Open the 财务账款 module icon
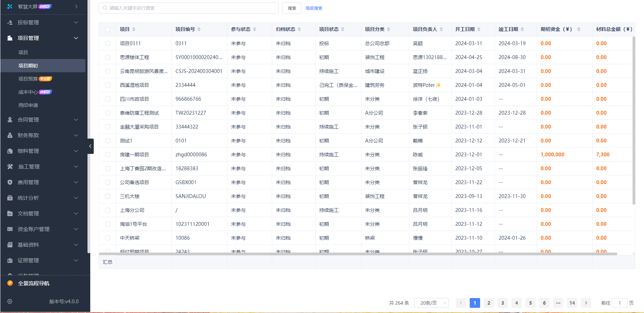 pos(9,135)
